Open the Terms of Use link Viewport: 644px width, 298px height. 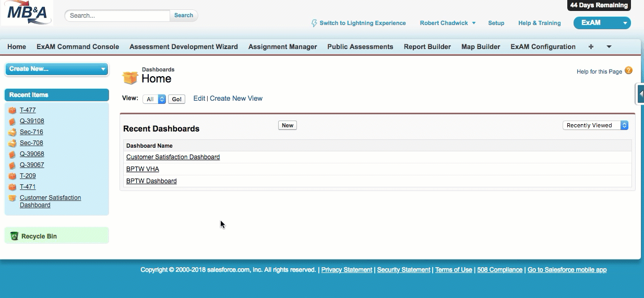click(454, 270)
